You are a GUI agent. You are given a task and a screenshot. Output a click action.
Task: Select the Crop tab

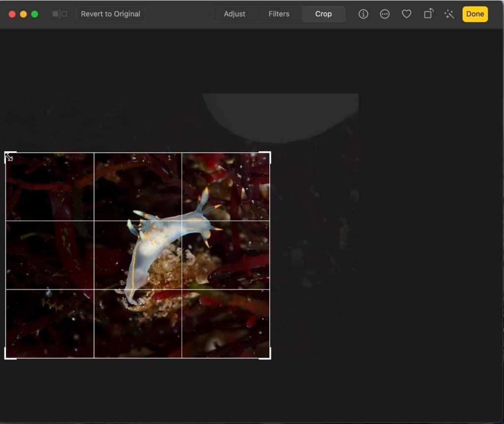[x=323, y=14]
